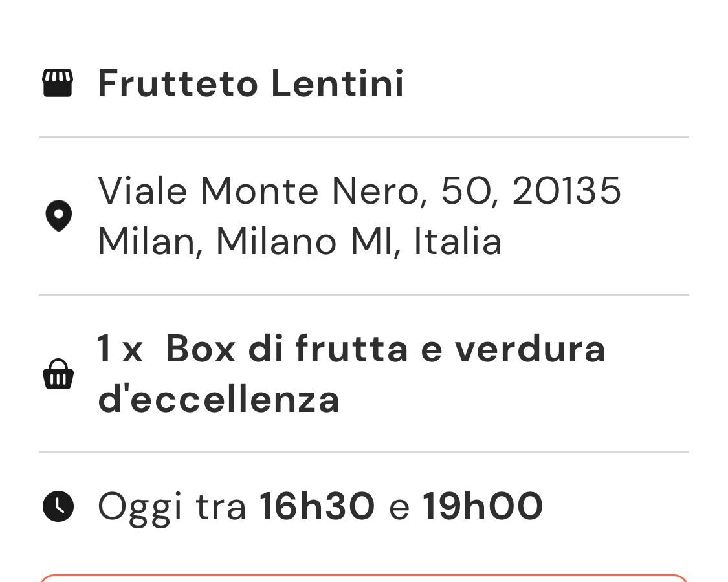Select the Milan, Milano MI, Italia line
The height and width of the screenshot is (582, 728).
(300, 241)
